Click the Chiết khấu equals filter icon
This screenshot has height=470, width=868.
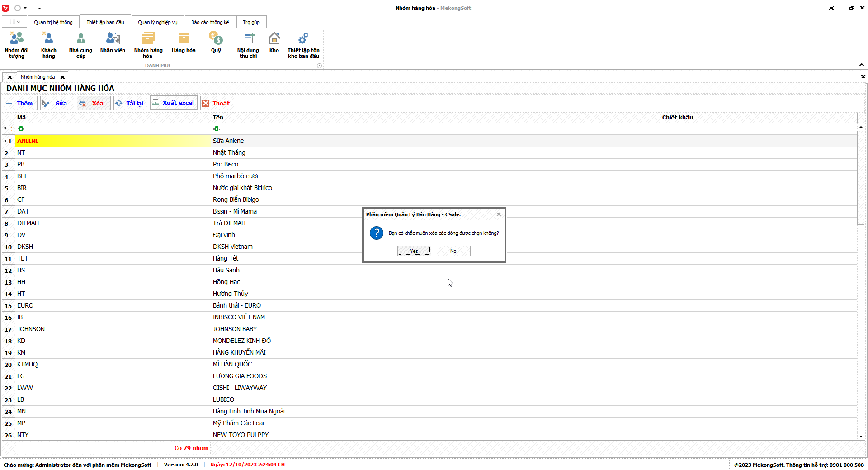pos(666,129)
